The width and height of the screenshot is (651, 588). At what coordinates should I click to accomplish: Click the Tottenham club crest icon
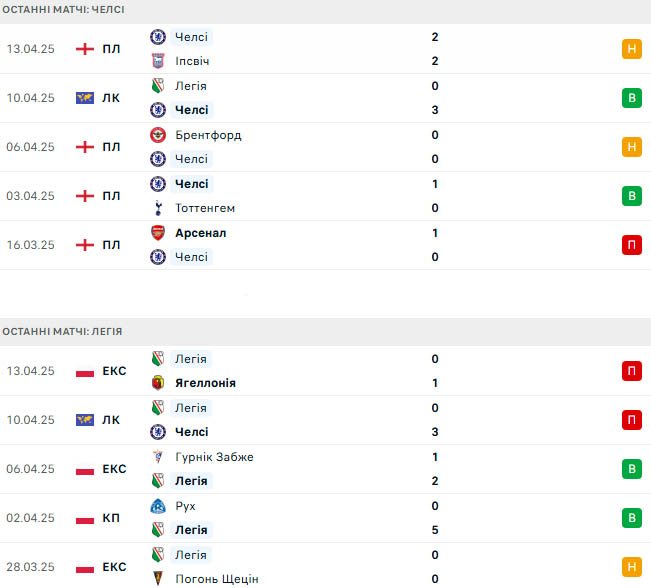coord(158,208)
